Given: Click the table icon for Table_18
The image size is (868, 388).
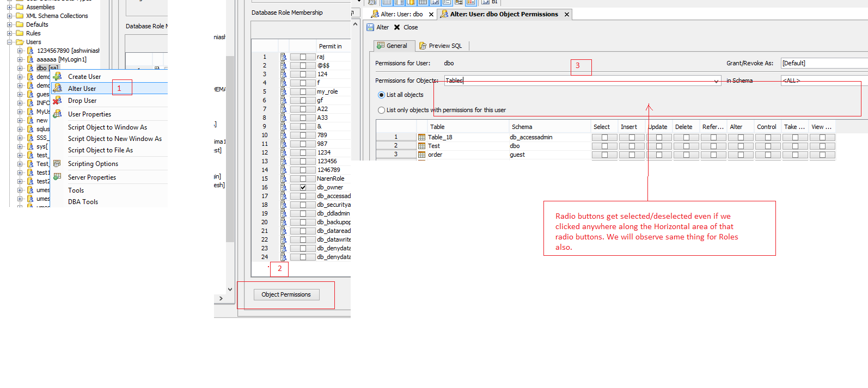Looking at the screenshot, I should tap(421, 137).
